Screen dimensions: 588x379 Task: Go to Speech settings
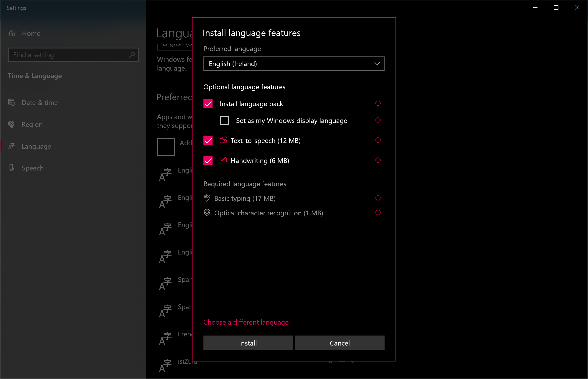(33, 168)
